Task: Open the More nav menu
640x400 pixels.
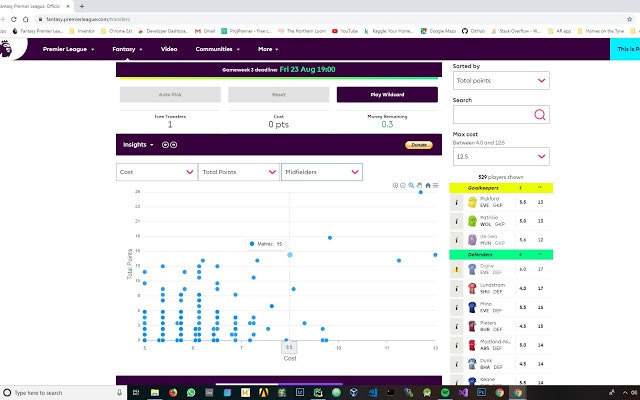Action: point(268,49)
